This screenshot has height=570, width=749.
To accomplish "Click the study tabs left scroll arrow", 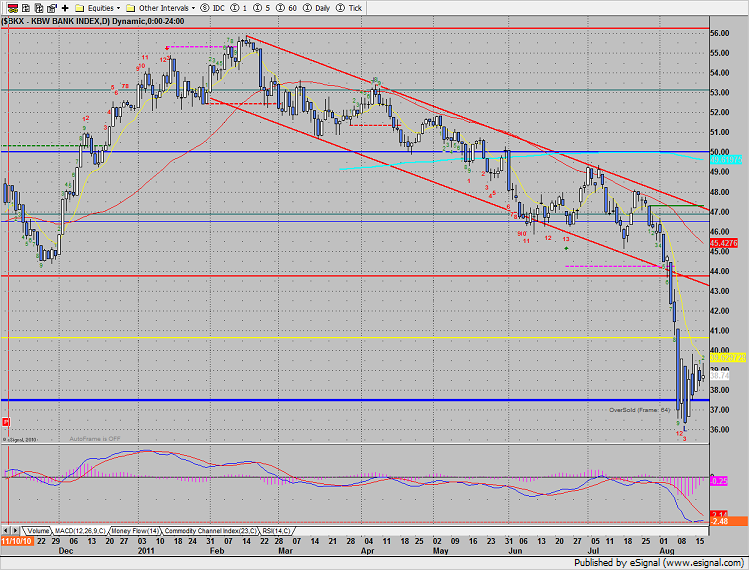I will tap(6, 531).
